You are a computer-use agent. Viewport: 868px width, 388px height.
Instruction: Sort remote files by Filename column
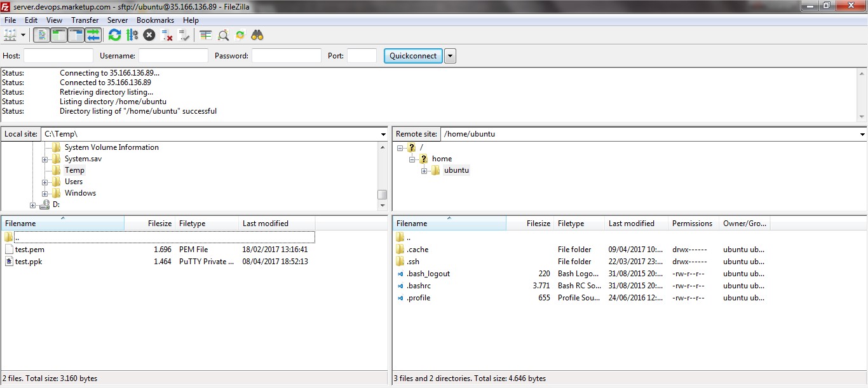[451, 224]
